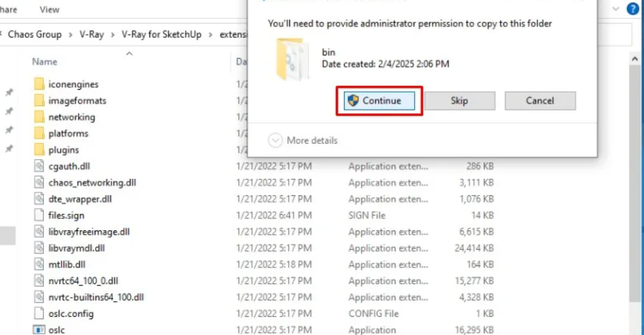Select the oslc application icon
644x335 pixels.
pyautogui.click(x=39, y=330)
